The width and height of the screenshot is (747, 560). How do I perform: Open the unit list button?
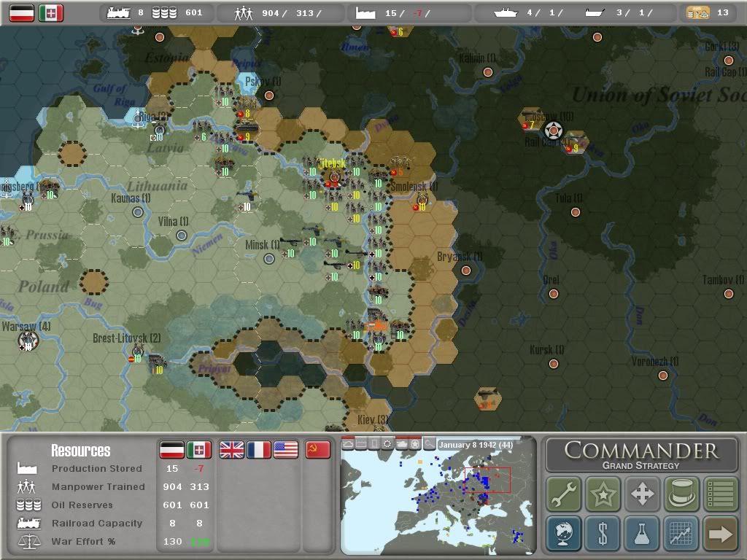[x=720, y=494]
